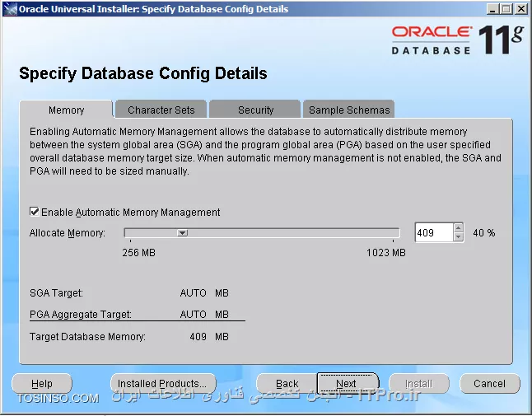
Task: Click the Specify Database Config Details heading
Action: click(x=143, y=73)
